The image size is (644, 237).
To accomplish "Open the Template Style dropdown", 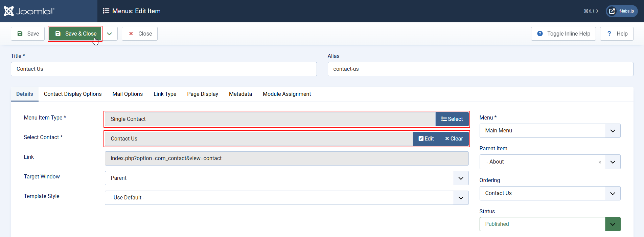I will click(x=287, y=198).
